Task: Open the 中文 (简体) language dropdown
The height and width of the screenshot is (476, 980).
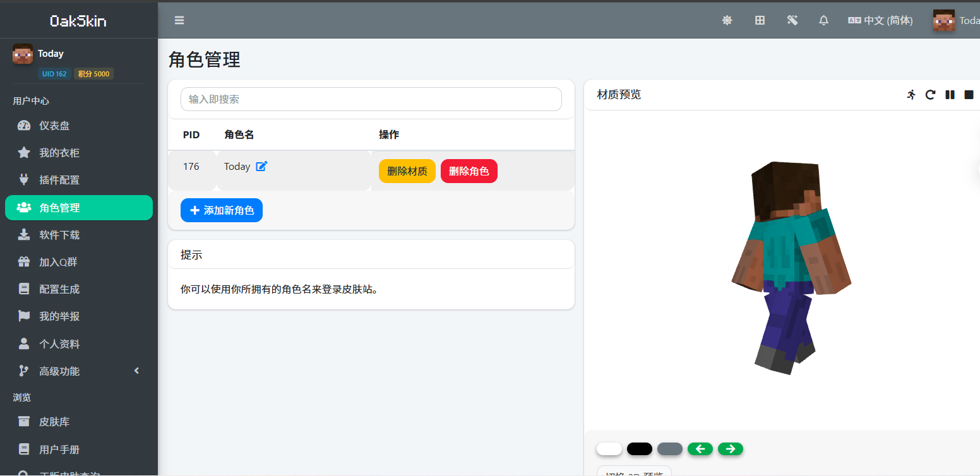Action: [x=880, y=20]
